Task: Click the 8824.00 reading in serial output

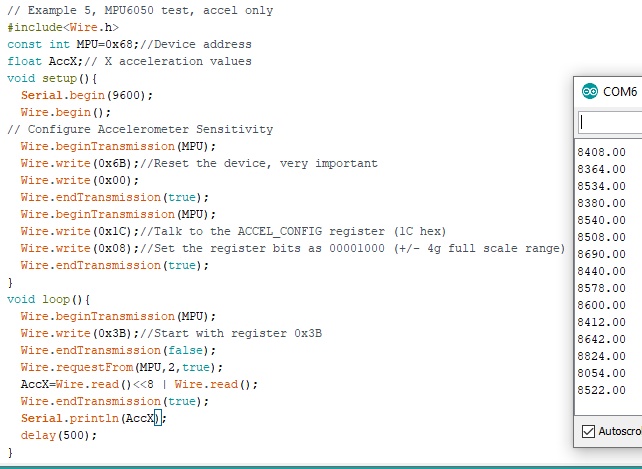Action: click(x=602, y=356)
